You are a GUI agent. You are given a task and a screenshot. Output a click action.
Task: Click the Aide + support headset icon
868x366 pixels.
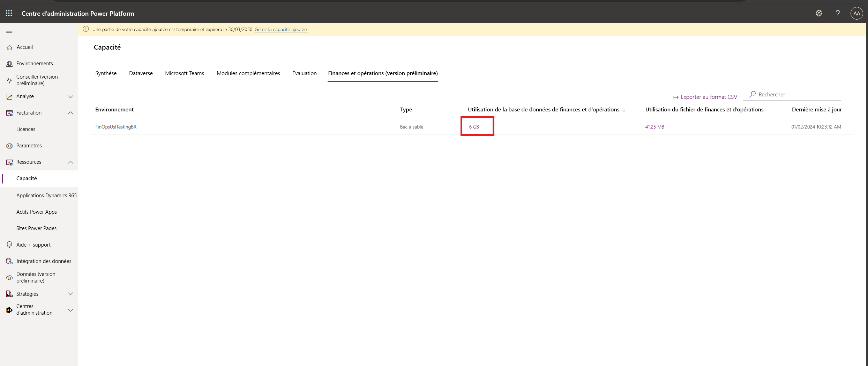(x=9, y=245)
